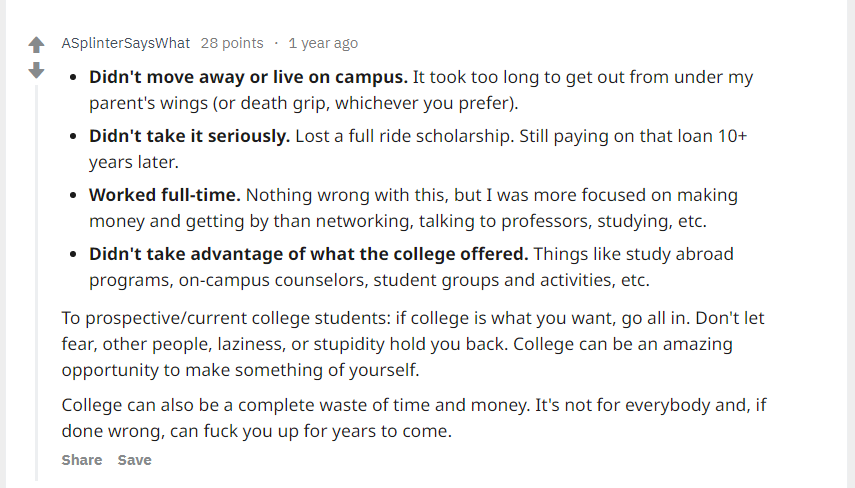Downvote the ASplinterSaysWhat comment
Image resolution: width=855 pixels, height=488 pixels.
pyautogui.click(x=36, y=70)
